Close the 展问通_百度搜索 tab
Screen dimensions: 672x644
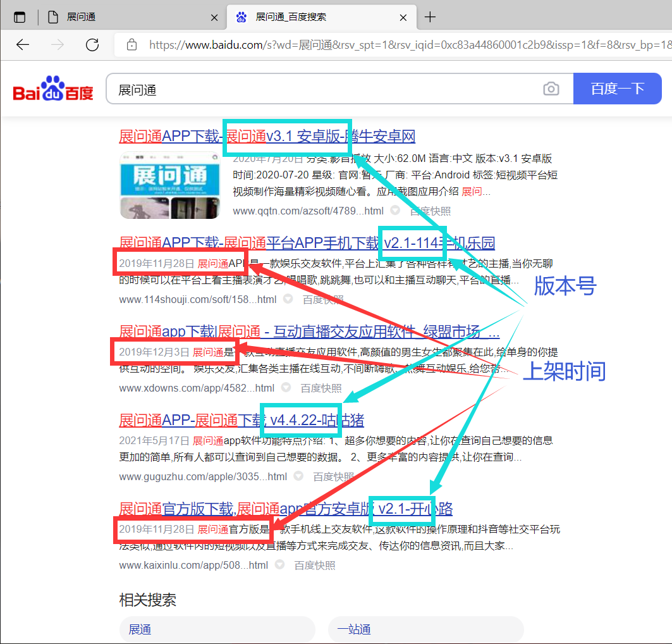[403, 18]
